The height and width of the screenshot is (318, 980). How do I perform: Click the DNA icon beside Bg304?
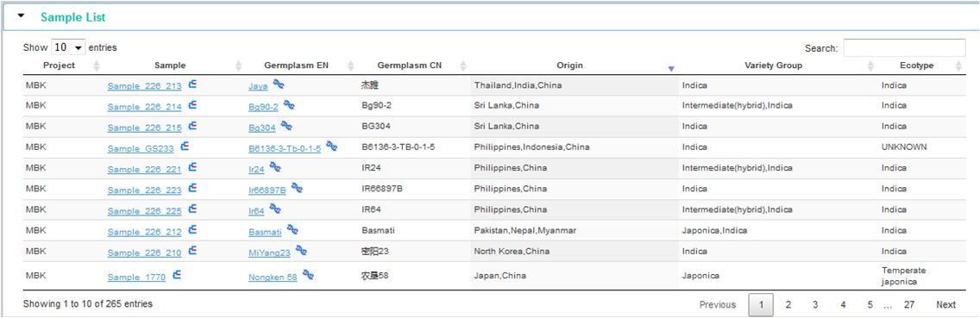[x=286, y=126]
